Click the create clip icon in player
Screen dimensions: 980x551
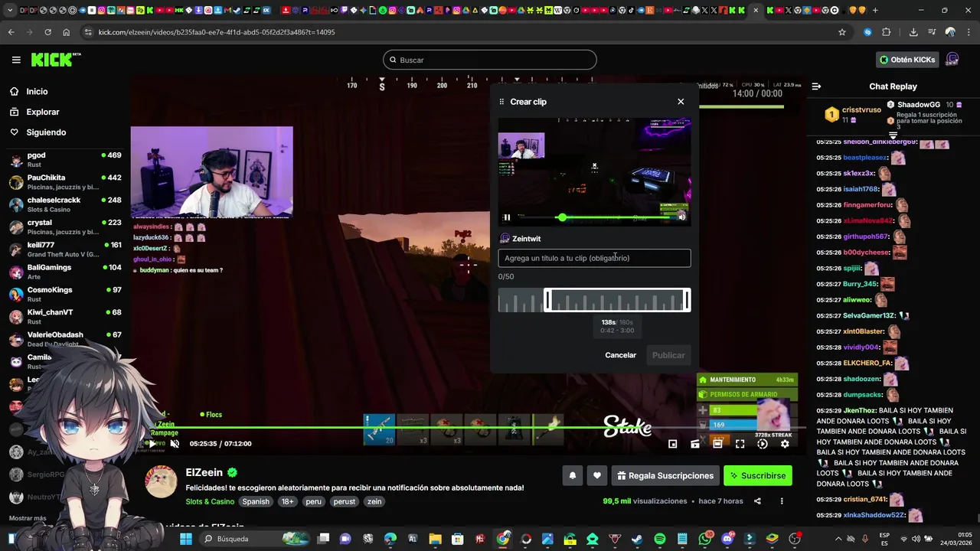tap(695, 444)
